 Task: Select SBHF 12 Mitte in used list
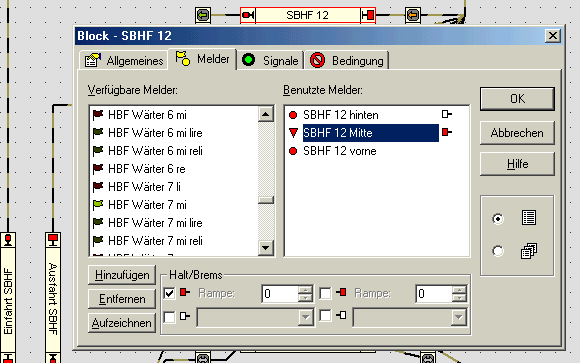pos(371,133)
